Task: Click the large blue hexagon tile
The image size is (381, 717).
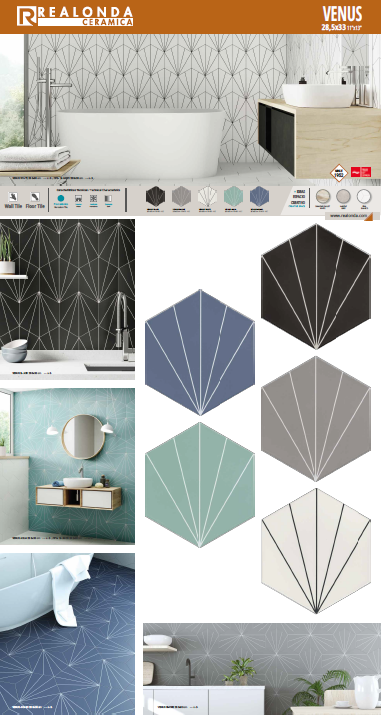Action: [x=200, y=352]
